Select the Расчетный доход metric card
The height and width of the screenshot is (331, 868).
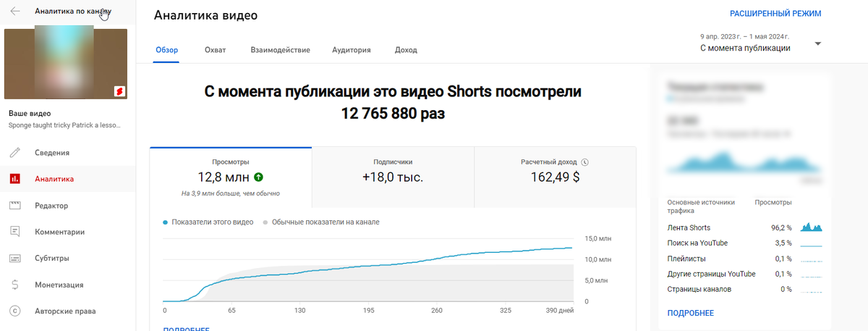(555, 177)
